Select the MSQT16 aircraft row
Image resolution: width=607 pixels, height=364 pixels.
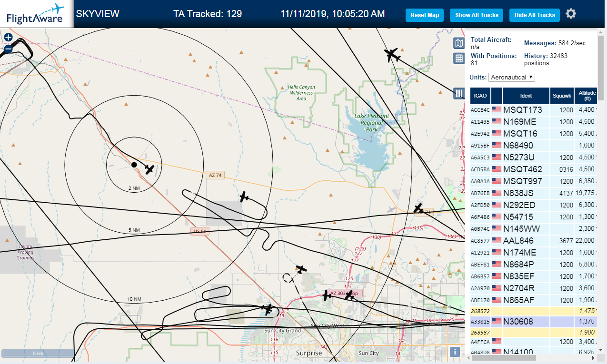[x=534, y=134]
